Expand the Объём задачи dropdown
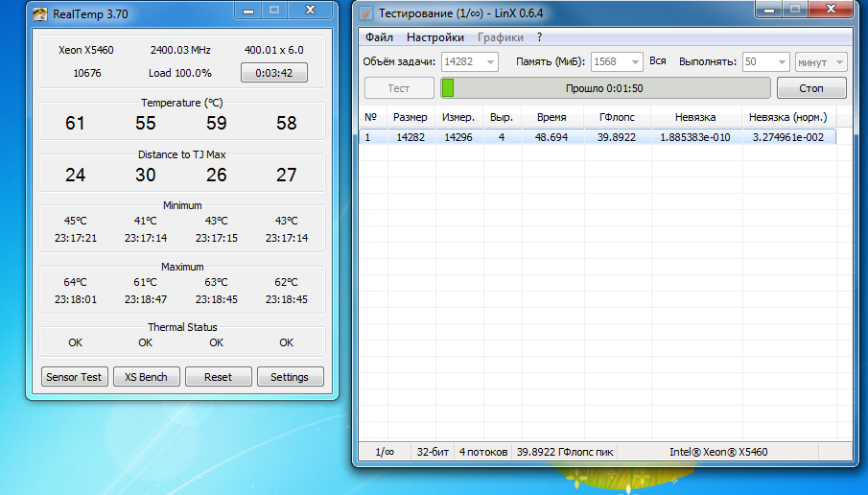Image resolution: width=868 pixels, height=495 pixels. coord(490,62)
